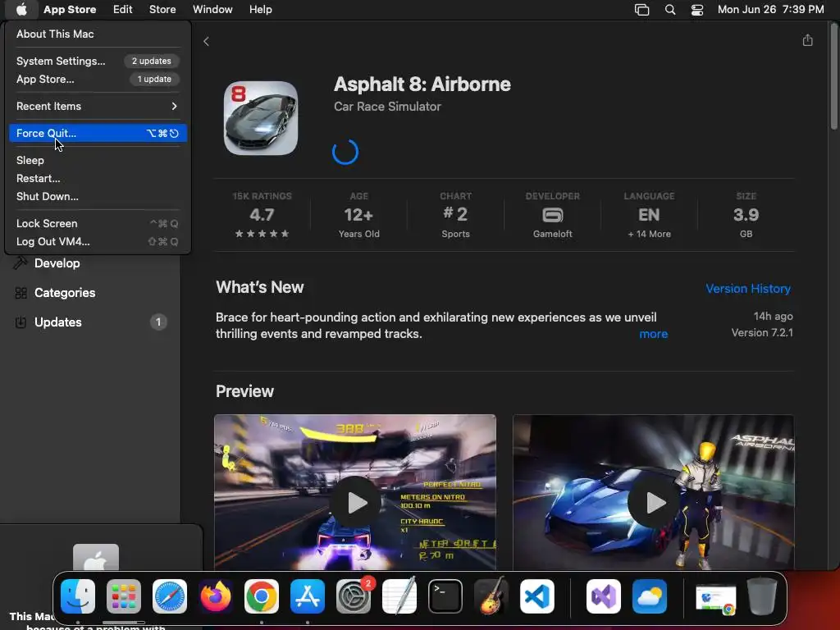The height and width of the screenshot is (630, 840).
Task: Open the Trash in the Dock
Action: click(x=762, y=596)
